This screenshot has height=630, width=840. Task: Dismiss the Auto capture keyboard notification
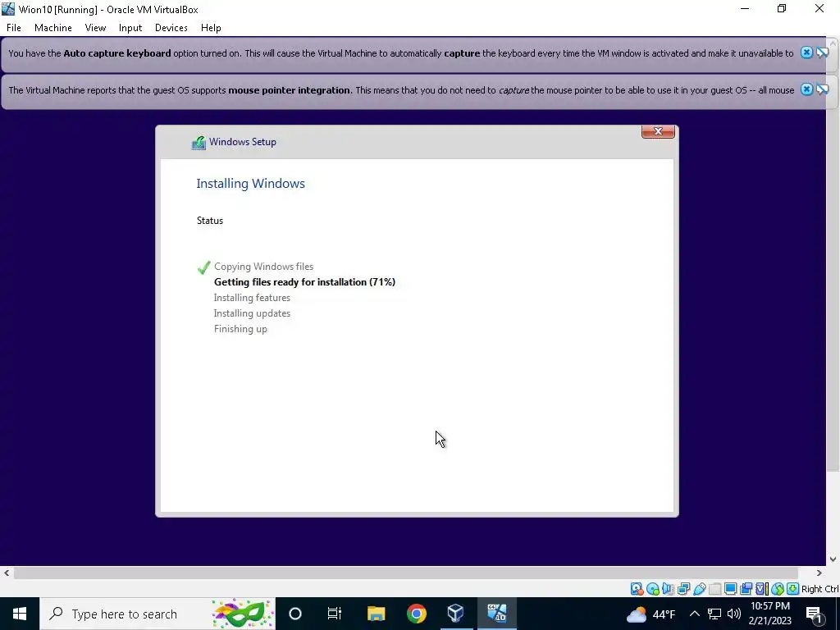click(806, 52)
